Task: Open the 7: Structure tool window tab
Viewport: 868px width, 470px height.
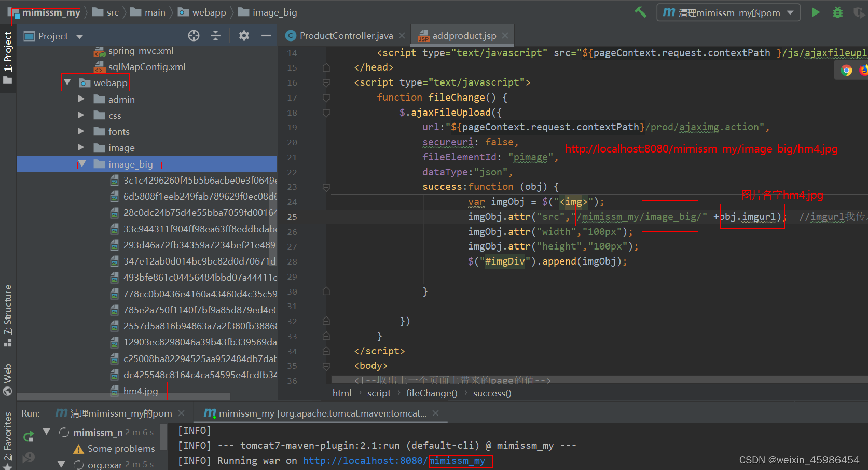Action: click(8, 315)
